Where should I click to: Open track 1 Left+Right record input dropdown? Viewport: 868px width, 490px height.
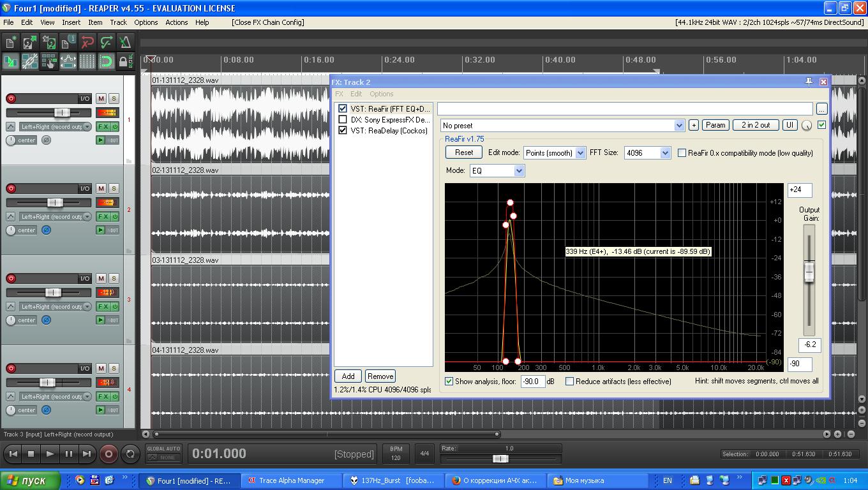pos(56,127)
